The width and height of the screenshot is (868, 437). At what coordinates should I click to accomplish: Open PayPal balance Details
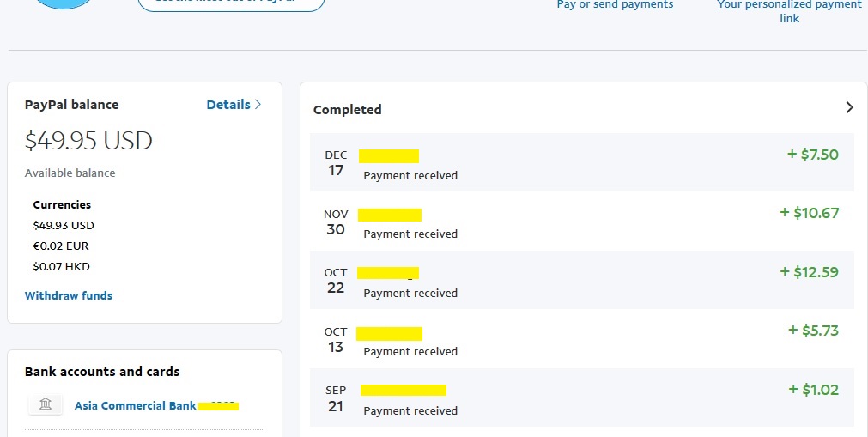(228, 105)
